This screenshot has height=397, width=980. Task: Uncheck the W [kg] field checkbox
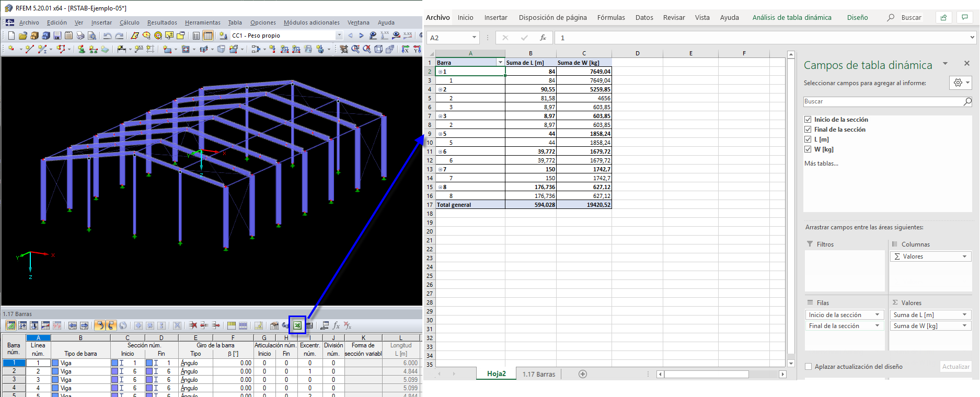tap(808, 149)
